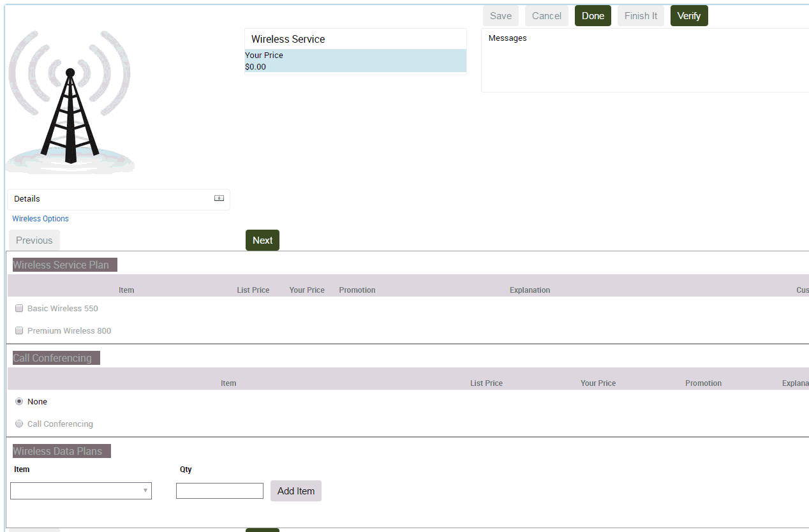Image resolution: width=809 pixels, height=532 pixels.
Task: Select the Your Price $0.00 row
Action: 355,61
